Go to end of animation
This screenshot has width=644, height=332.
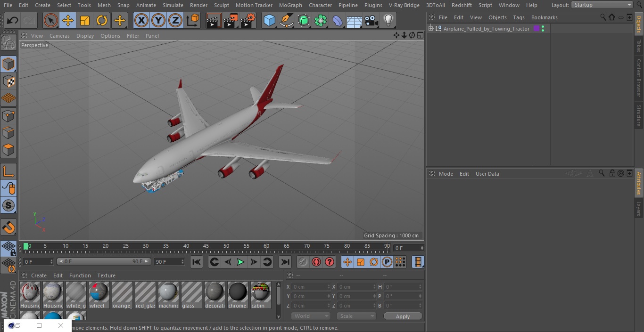pyautogui.click(x=285, y=262)
